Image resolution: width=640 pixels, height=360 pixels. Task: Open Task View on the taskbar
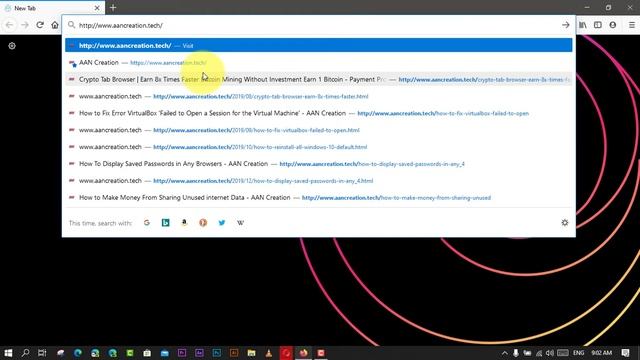tap(42, 353)
